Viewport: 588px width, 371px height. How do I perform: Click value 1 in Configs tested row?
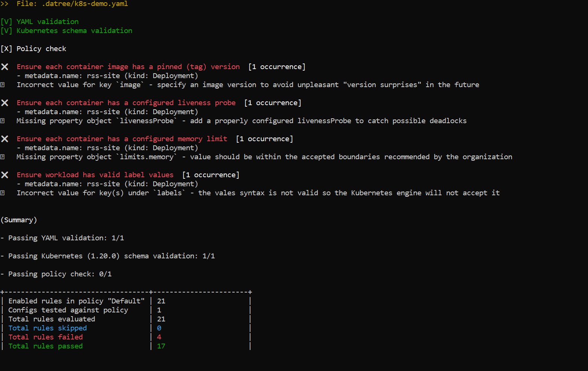click(159, 310)
